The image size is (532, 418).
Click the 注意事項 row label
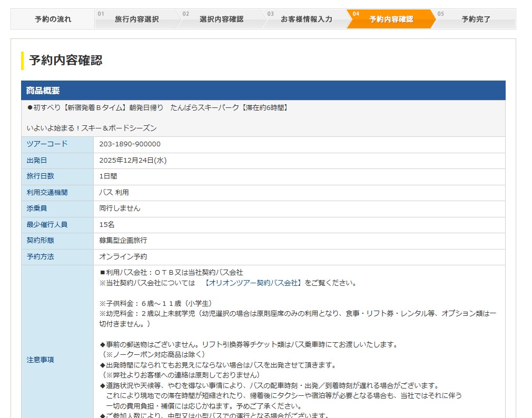pyautogui.click(x=40, y=360)
